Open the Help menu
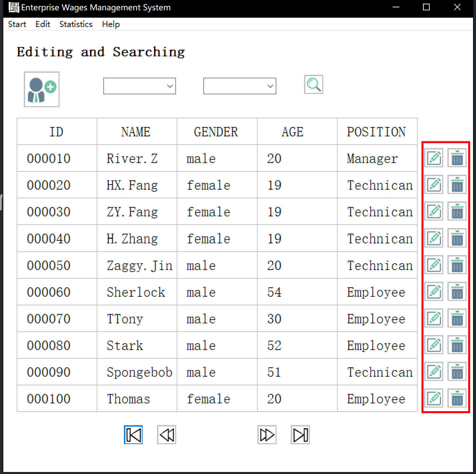The height and width of the screenshot is (474, 476). [x=111, y=24]
